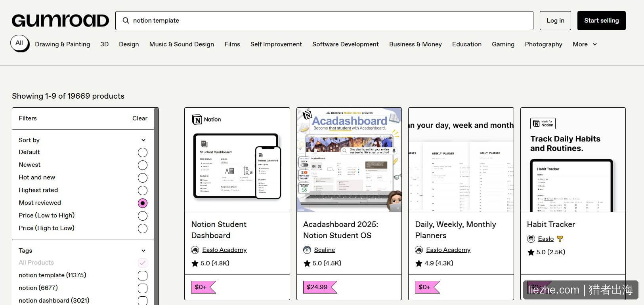Click the star icon beside 5.0 (4.5K)
Viewport: 644px width, 305px height.
pos(307,263)
